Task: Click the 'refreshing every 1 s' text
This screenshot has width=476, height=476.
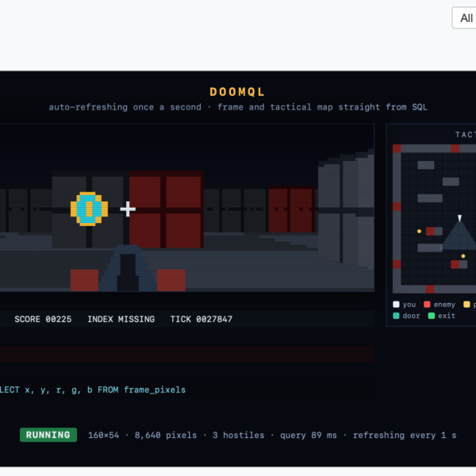Action: pos(405,435)
